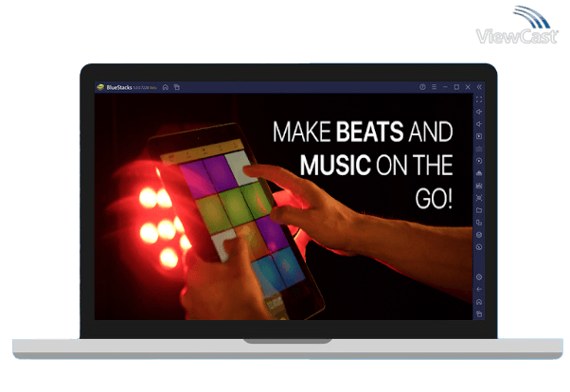
Task: Click the volume up icon in sidebar
Action: pos(479,112)
